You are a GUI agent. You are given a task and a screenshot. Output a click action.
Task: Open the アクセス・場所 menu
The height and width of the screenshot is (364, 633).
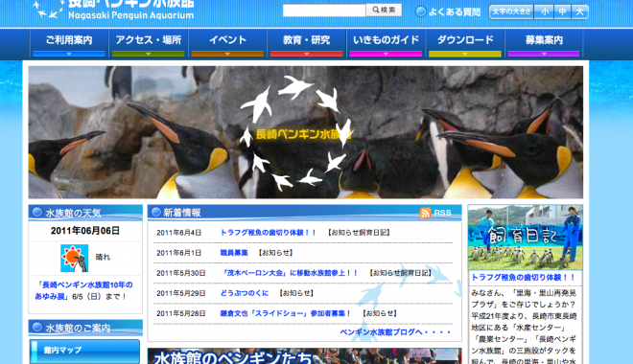point(148,43)
